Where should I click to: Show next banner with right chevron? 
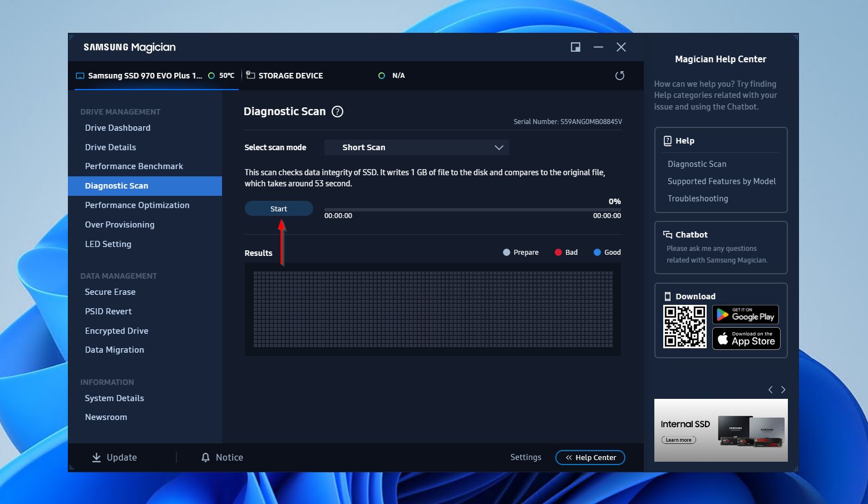click(783, 390)
